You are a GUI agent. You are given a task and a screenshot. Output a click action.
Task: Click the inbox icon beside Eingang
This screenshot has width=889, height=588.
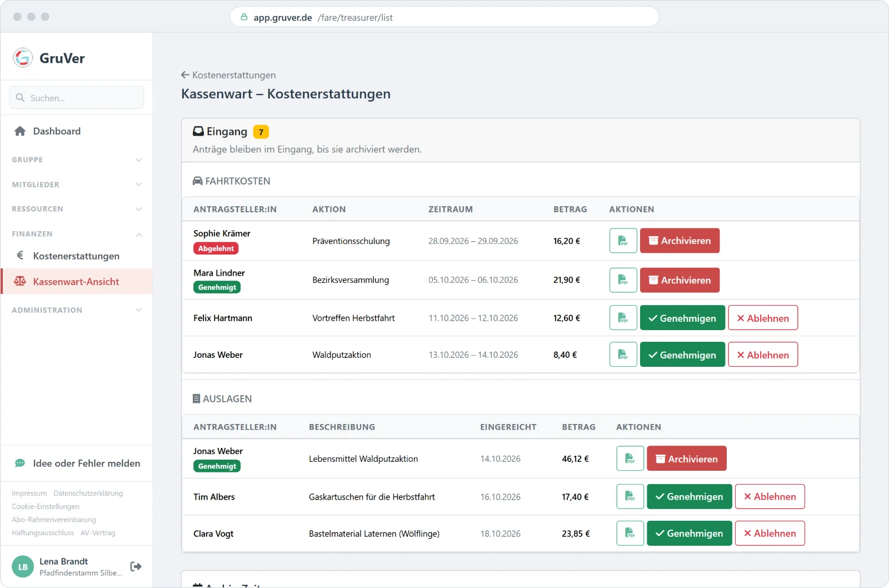click(x=198, y=131)
